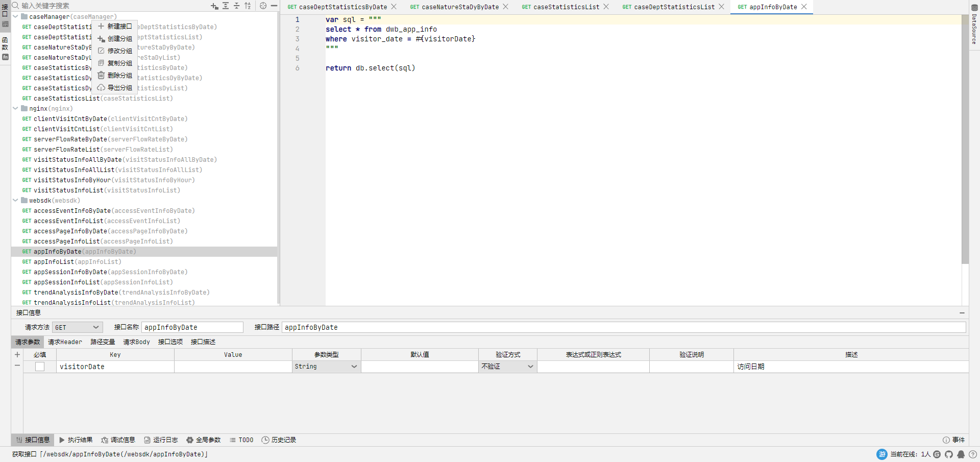Open the 执行结果 panel button
Screen dimensions: 980x462
click(76, 440)
